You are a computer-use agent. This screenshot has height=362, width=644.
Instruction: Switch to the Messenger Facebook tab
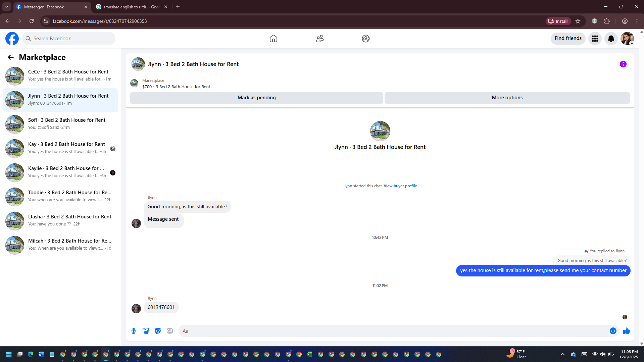(52, 7)
